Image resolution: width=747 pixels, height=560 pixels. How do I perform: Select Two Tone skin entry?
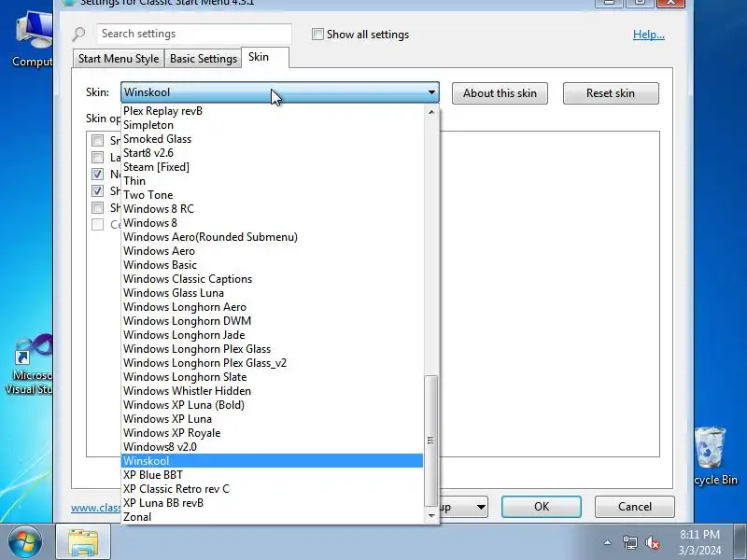(x=273, y=195)
